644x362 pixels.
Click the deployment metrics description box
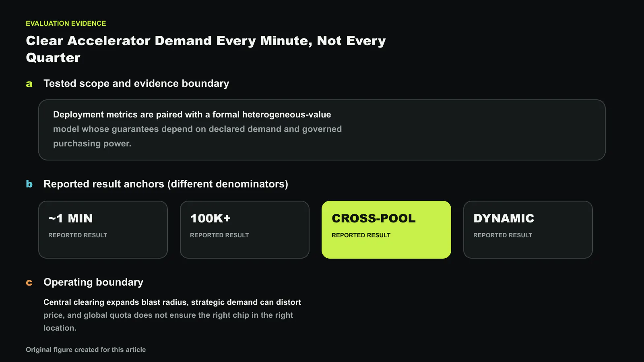[x=322, y=130]
